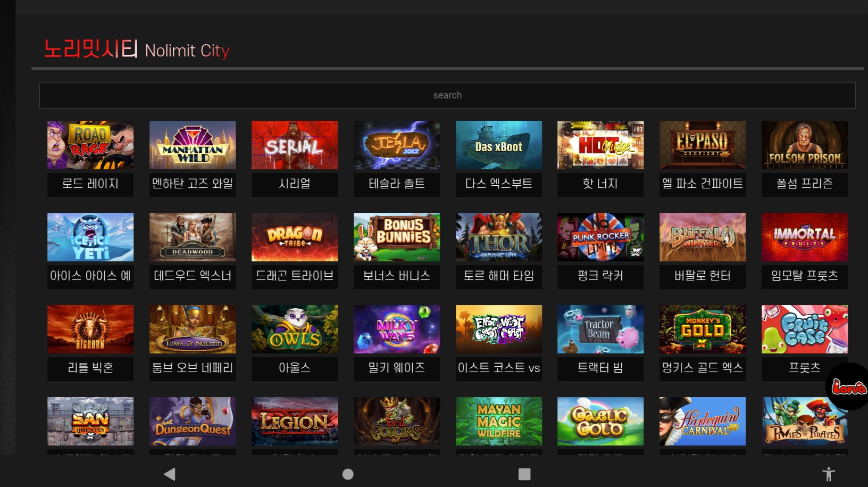Open the floating Larva bubble icon

[x=848, y=387]
